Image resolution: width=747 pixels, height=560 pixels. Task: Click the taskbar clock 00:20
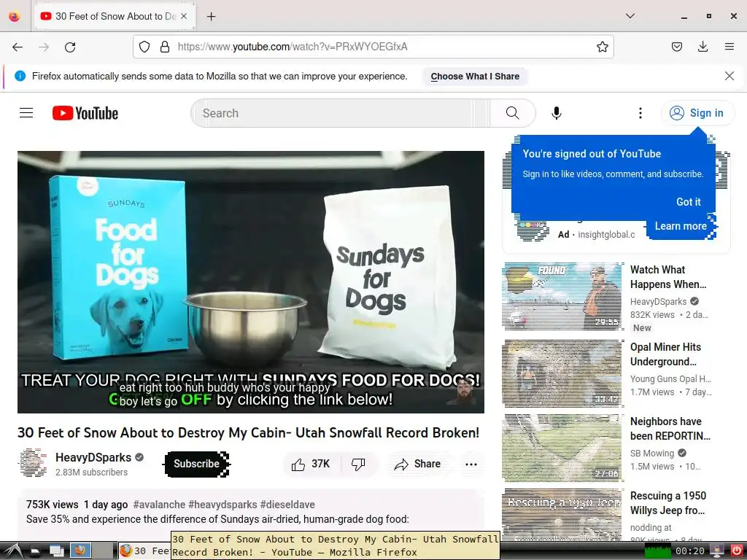(x=690, y=551)
